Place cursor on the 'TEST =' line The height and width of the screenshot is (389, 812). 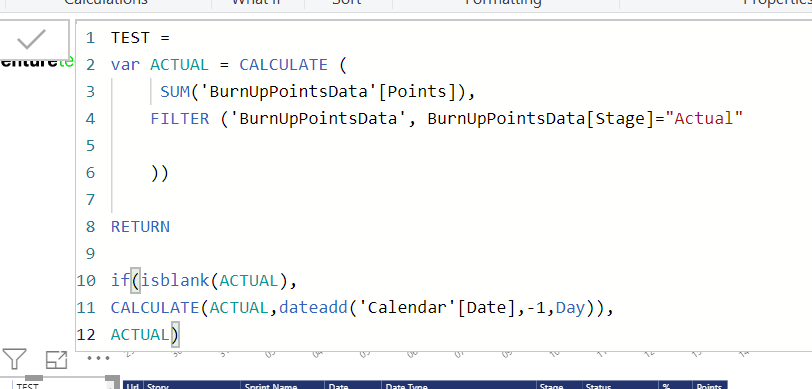pos(140,38)
